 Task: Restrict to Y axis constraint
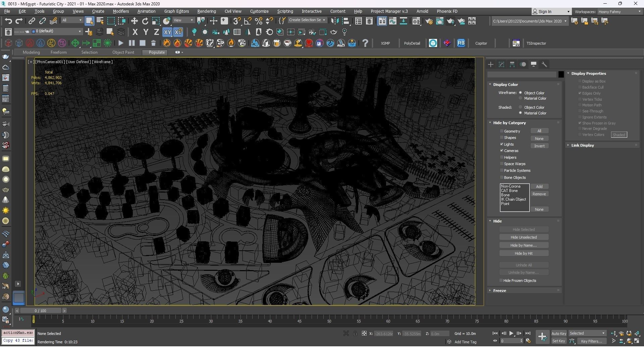[146, 32]
